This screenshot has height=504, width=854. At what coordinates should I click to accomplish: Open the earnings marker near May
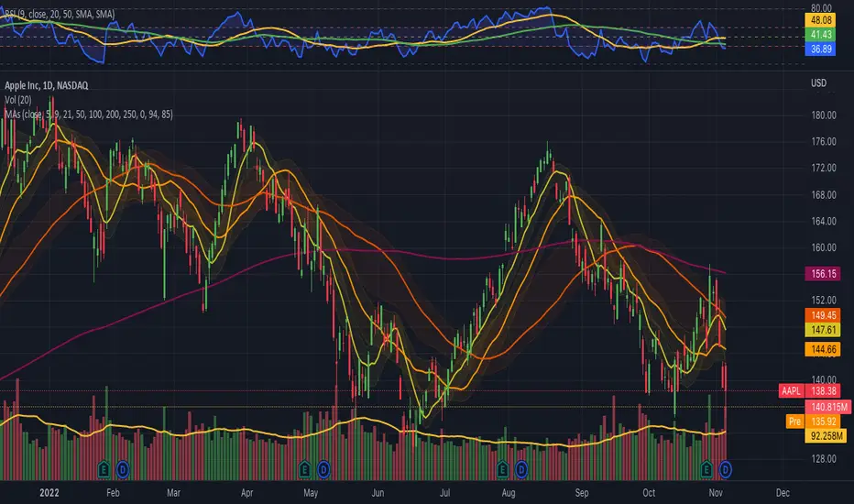pos(304,469)
